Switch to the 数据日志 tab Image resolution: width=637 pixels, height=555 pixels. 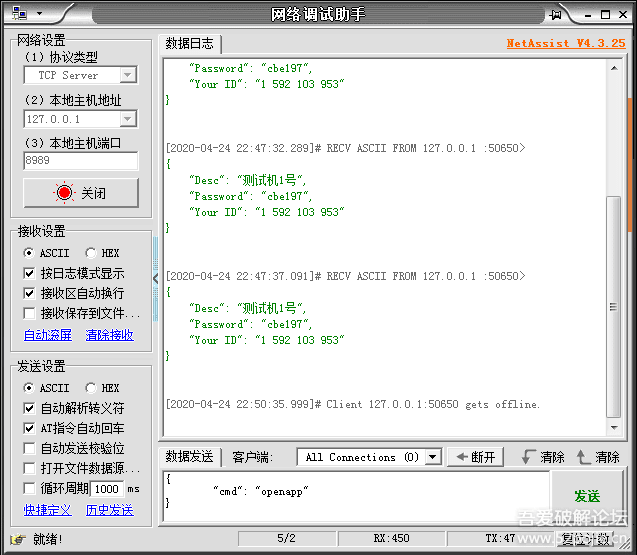[189, 43]
